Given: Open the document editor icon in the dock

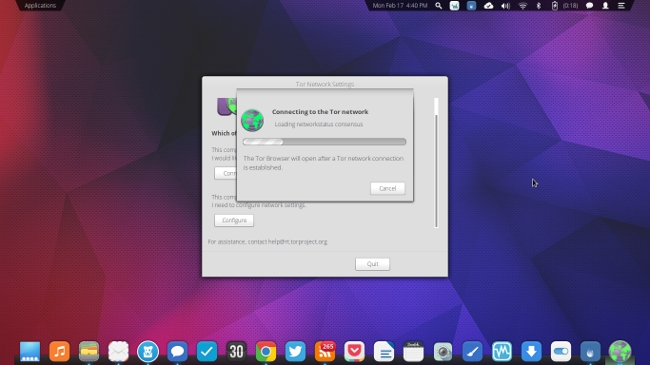Looking at the screenshot, I should point(383,351).
